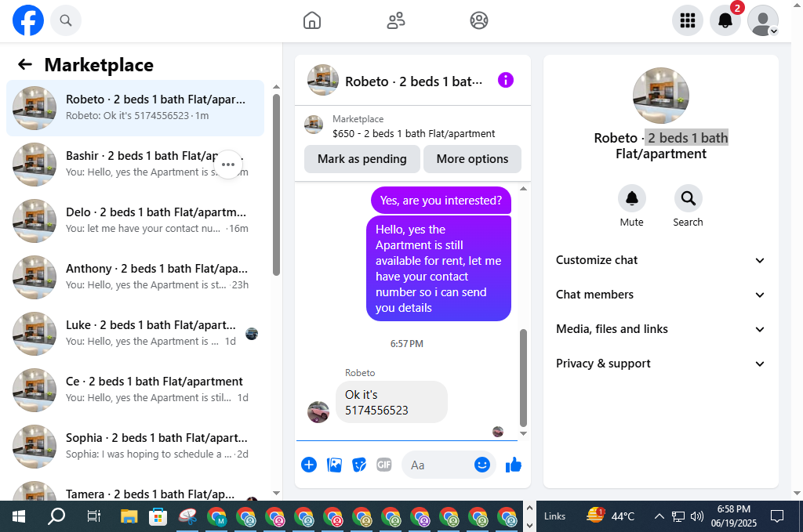This screenshot has height=532, width=803.
Task: Go to the Home feed icon
Action: click(x=312, y=20)
